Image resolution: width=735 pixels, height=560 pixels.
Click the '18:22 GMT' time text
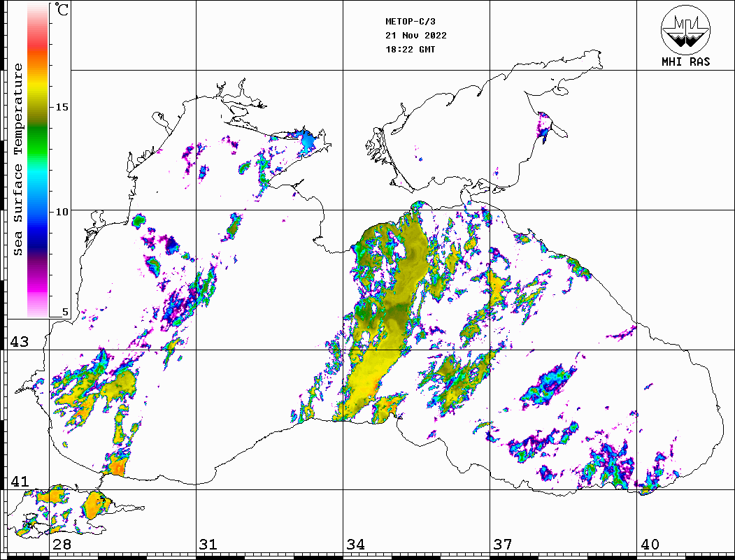coord(410,49)
